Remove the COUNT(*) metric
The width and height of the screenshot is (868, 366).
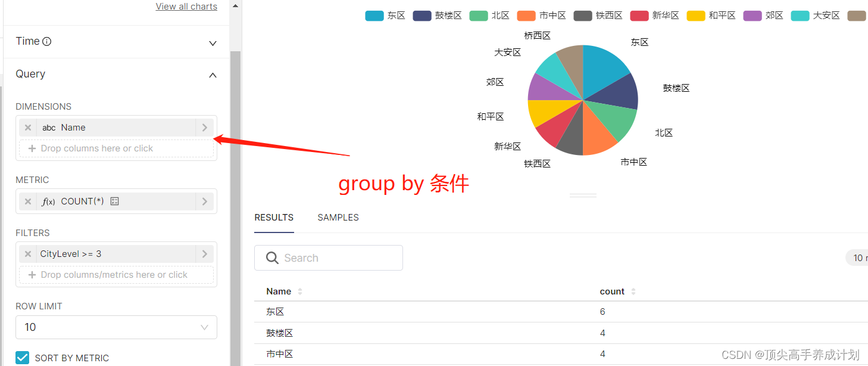tap(27, 201)
